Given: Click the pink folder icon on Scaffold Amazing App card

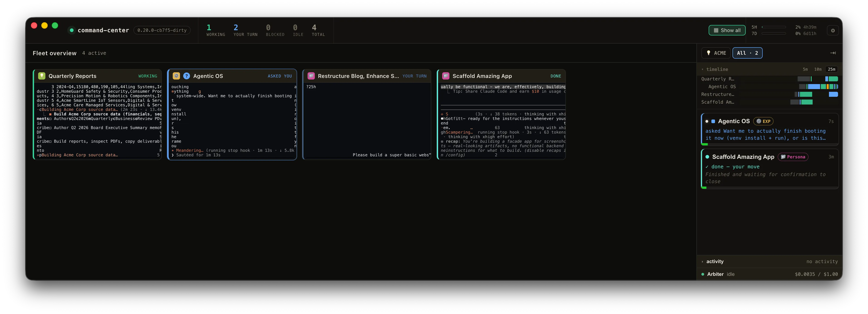Looking at the screenshot, I should tap(446, 76).
